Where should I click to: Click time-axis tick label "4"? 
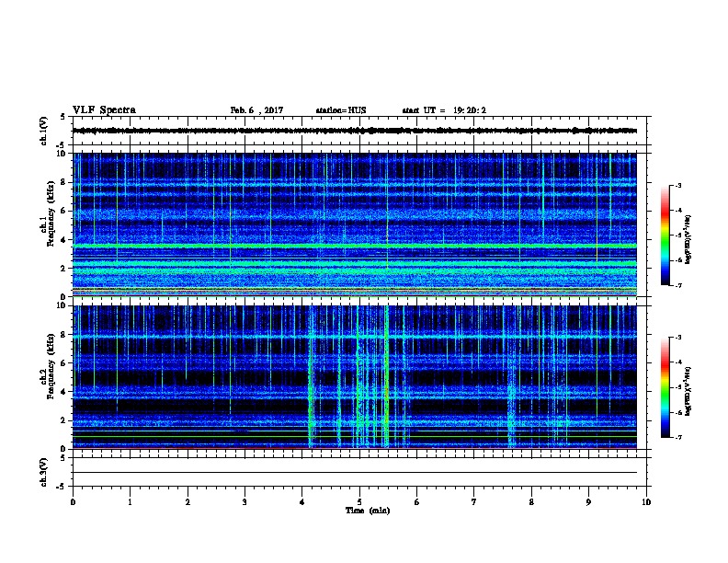pyautogui.click(x=302, y=502)
